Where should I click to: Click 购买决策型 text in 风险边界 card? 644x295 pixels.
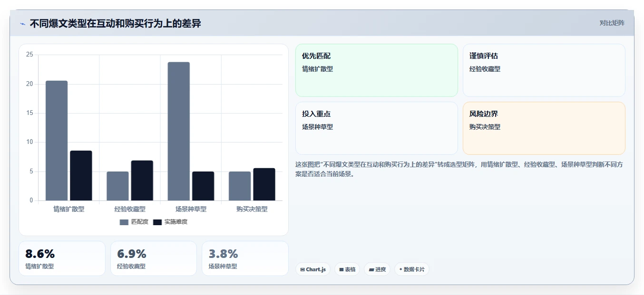pyautogui.click(x=485, y=127)
